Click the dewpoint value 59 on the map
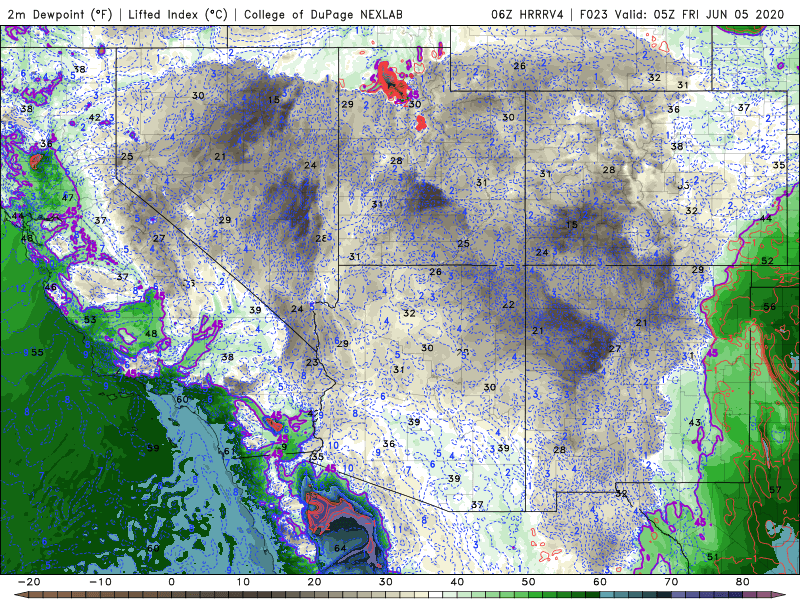The height and width of the screenshot is (600, 800). point(153,448)
